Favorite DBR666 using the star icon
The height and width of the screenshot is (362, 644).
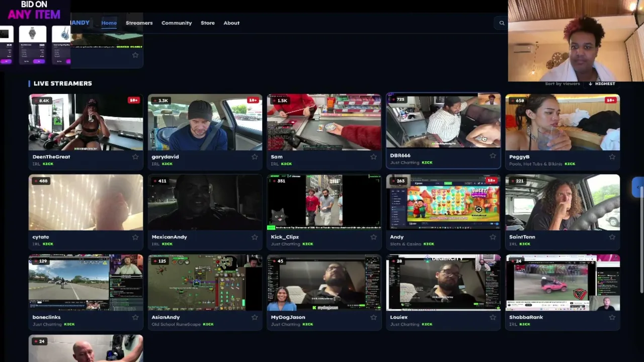[493, 156]
